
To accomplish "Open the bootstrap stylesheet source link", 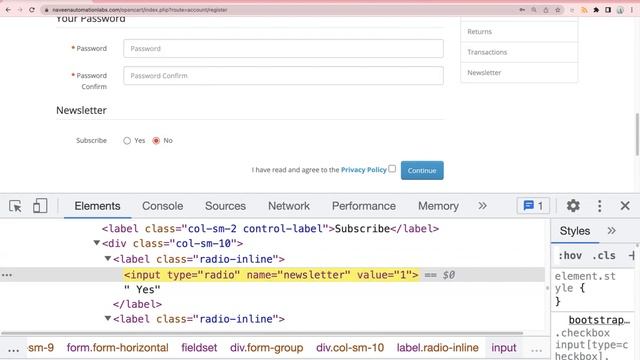I will click(599, 320).
